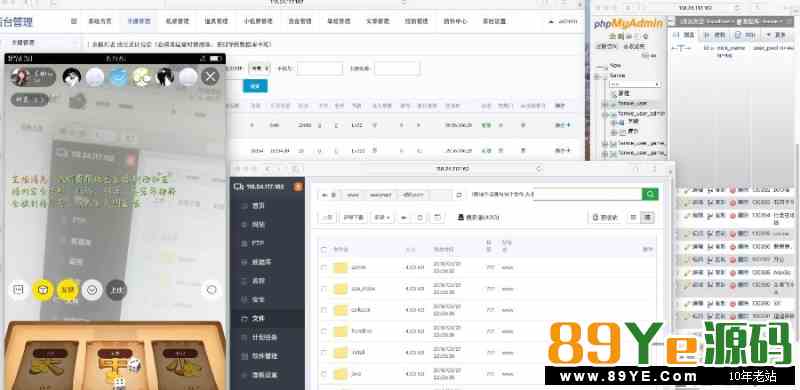Click wwwroot in the file path breadcrumb

point(380,195)
